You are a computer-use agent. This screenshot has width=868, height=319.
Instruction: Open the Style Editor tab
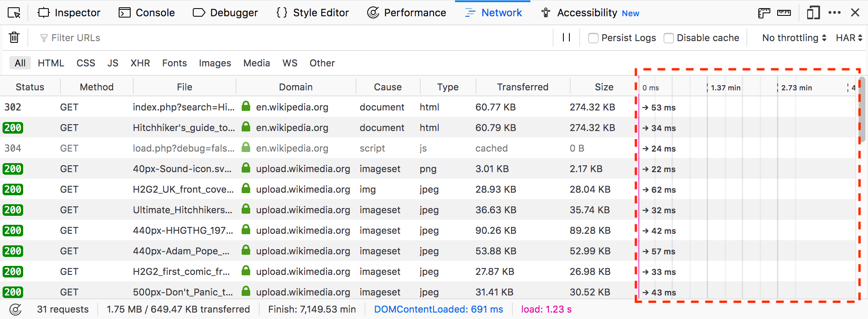coord(313,13)
